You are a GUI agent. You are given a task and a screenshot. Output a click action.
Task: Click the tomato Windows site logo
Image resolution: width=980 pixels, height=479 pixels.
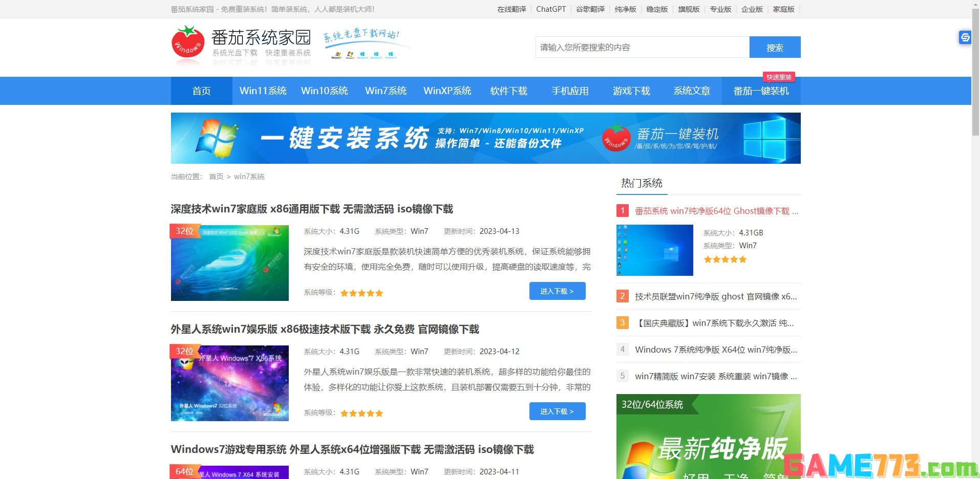coord(241,47)
